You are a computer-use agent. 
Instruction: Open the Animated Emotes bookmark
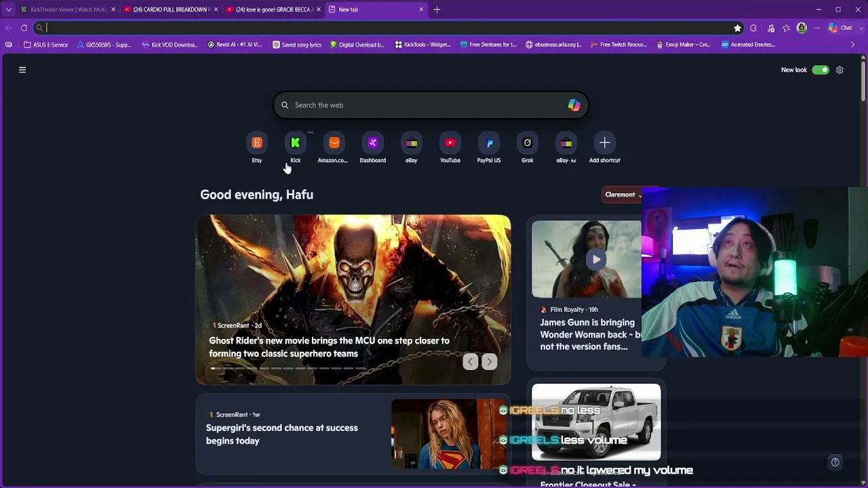(748, 45)
